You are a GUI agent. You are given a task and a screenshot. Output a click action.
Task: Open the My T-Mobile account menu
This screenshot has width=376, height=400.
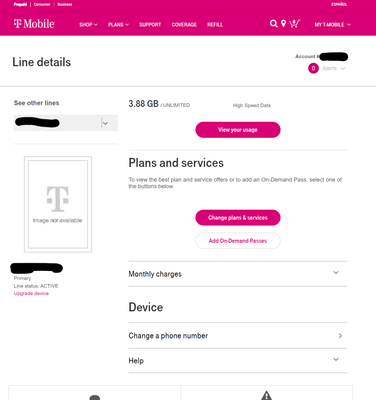pyautogui.click(x=332, y=24)
